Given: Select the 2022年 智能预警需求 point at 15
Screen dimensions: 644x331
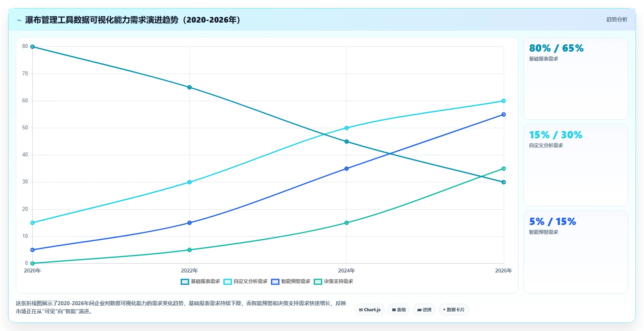Looking at the screenshot, I should [x=190, y=223].
